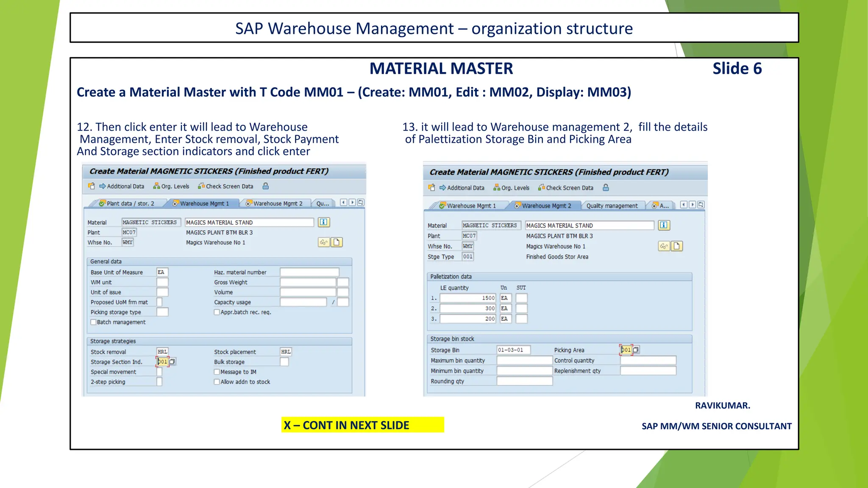The width and height of the screenshot is (868, 488).
Task: Click the blue info icon next to MAGICS MATERIAL STAND in left window
Action: 324,222
